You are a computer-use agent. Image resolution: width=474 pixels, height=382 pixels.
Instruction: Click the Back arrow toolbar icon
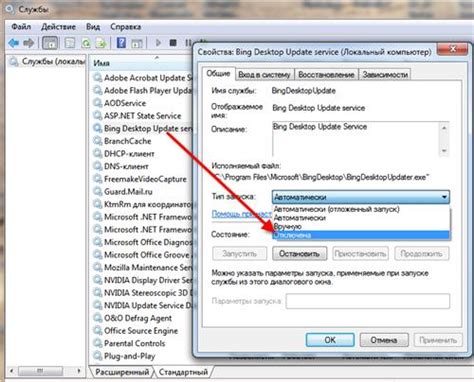(x=14, y=43)
